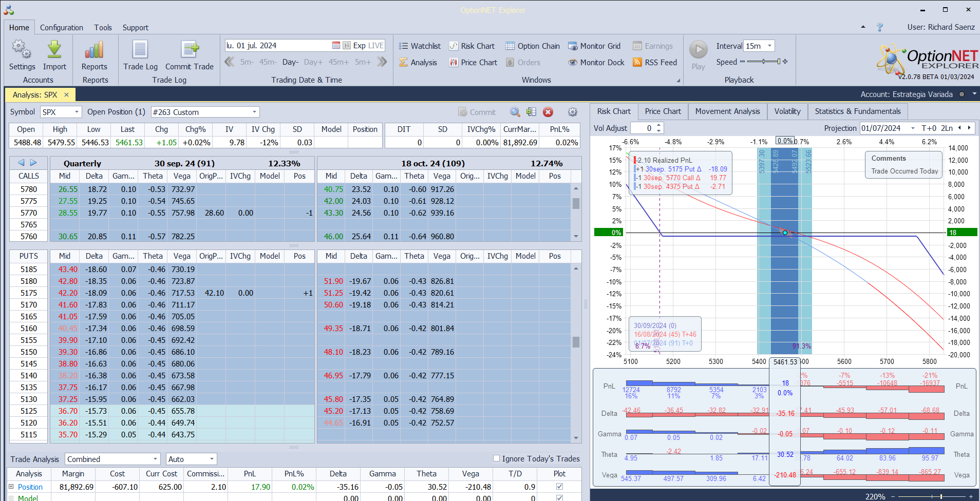
Task: Click the Import download arrow icon
Action: [54, 50]
